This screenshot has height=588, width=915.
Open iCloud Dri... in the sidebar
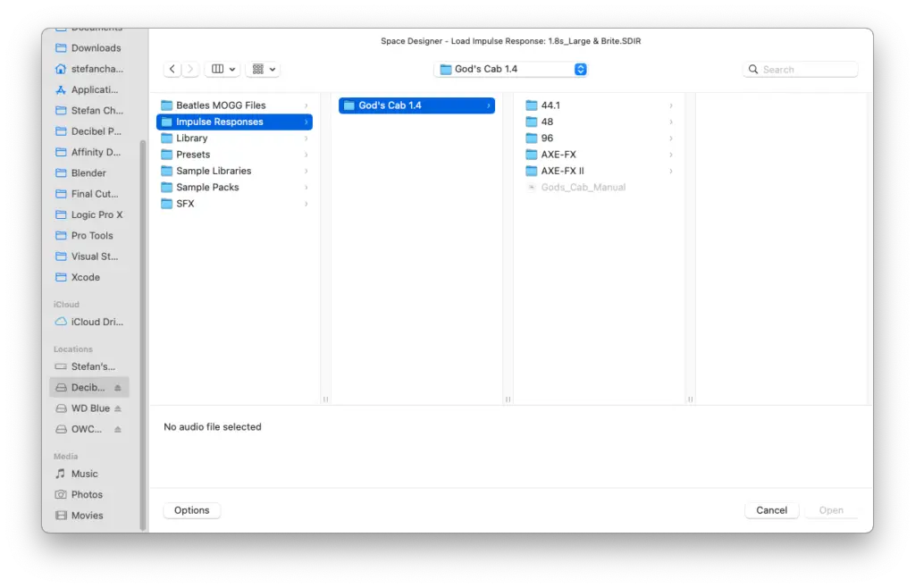[x=88, y=322]
